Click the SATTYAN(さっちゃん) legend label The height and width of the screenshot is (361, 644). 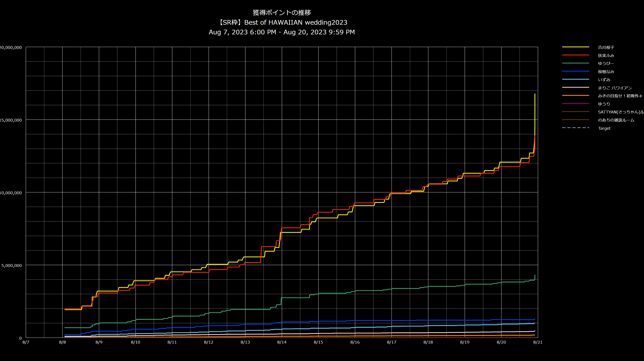point(620,112)
